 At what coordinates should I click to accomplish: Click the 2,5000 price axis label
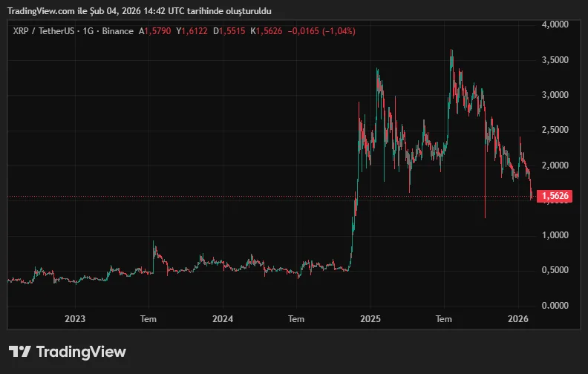pyautogui.click(x=555, y=130)
